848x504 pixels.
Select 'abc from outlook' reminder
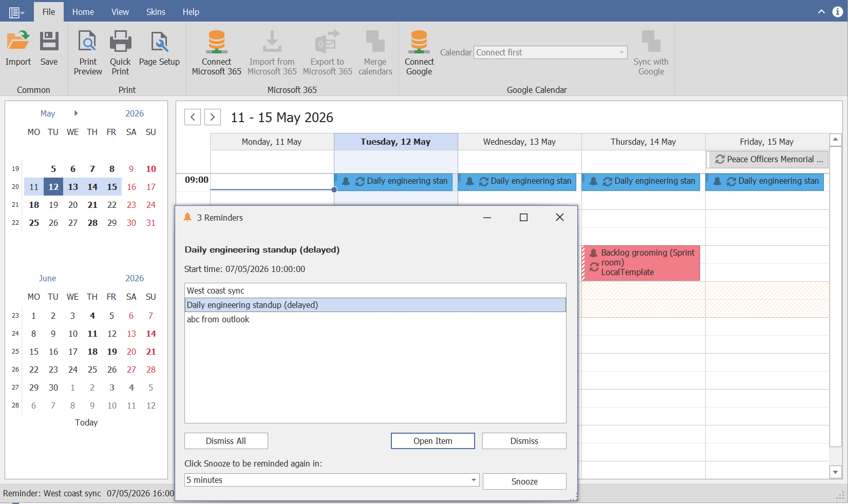pos(375,319)
